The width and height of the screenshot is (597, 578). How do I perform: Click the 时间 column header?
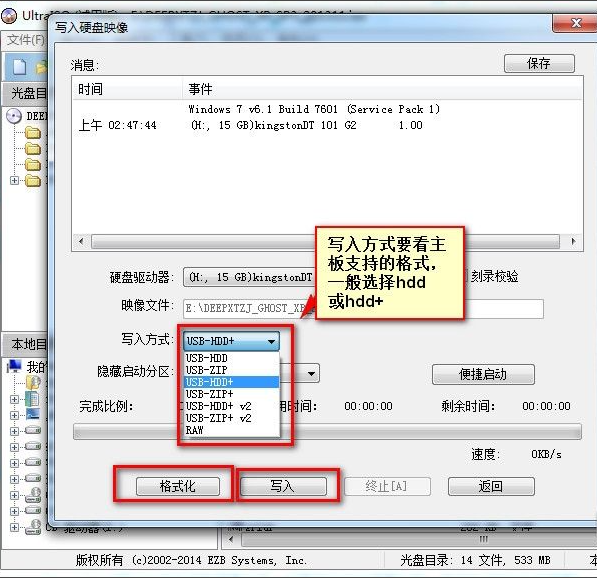click(x=127, y=89)
